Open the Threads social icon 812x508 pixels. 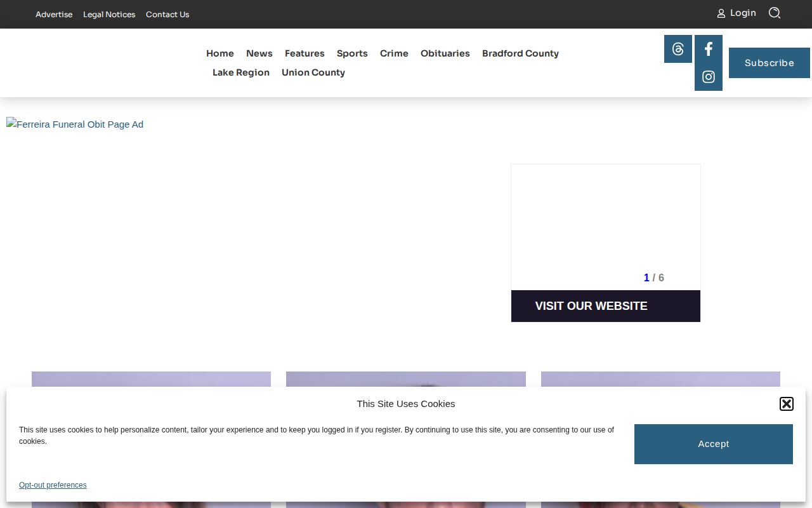[678, 49]
